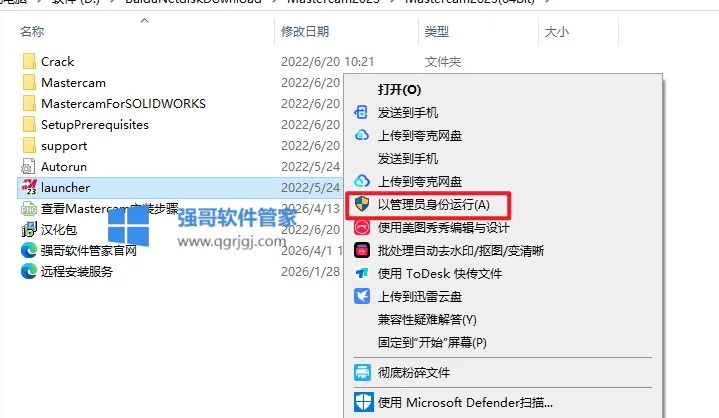Select 兼容性疑难解答(Y) menu entry
719x418 pixels.
pyautogui.click(x=427, y=319)
